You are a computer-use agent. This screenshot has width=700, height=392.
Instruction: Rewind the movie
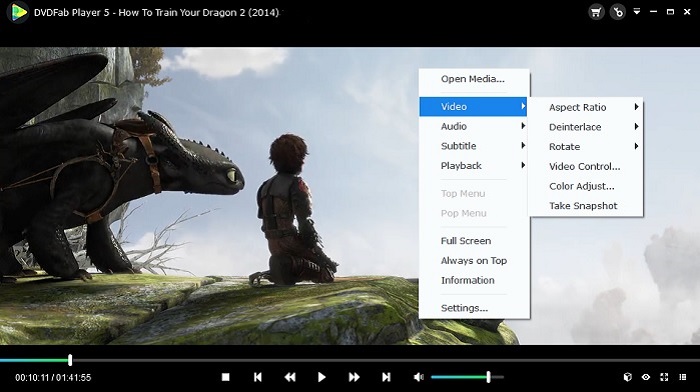point(290,377)
